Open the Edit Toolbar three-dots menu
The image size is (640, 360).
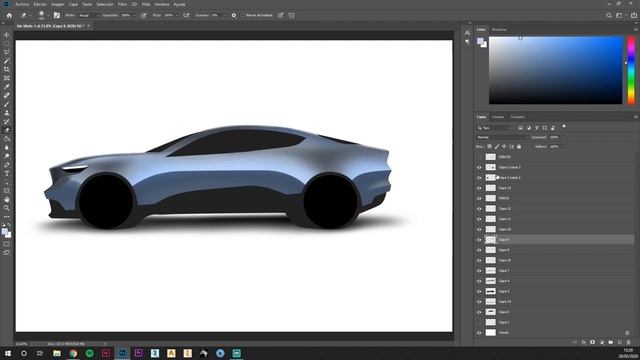(7, 217)
